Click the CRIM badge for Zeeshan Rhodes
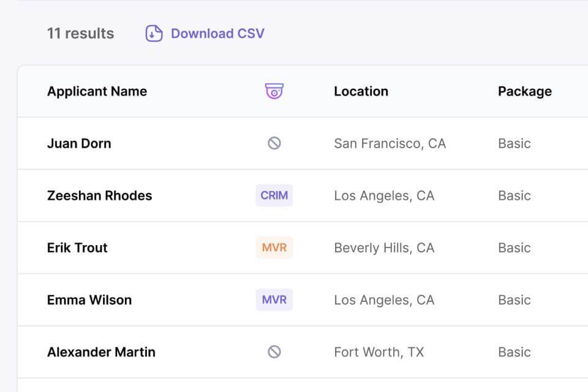The height and width of the screenshot is (392, 588). tap(274, 195)
